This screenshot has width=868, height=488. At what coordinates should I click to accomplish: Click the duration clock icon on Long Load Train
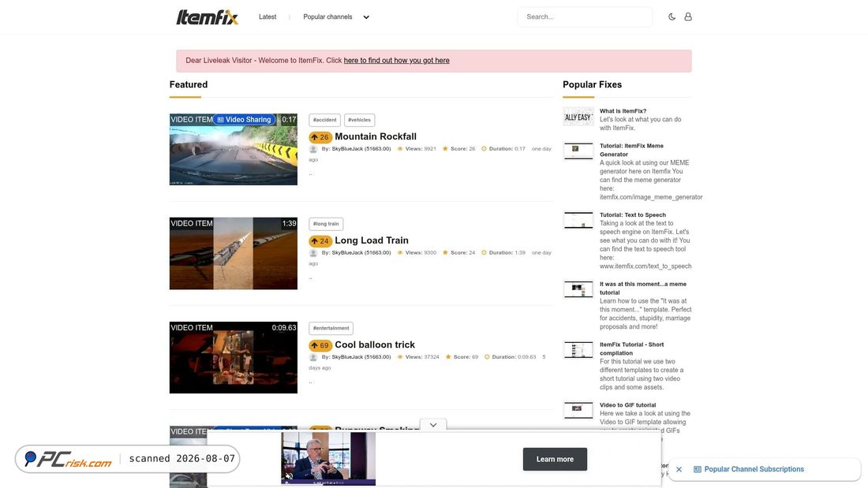(484, 253)
